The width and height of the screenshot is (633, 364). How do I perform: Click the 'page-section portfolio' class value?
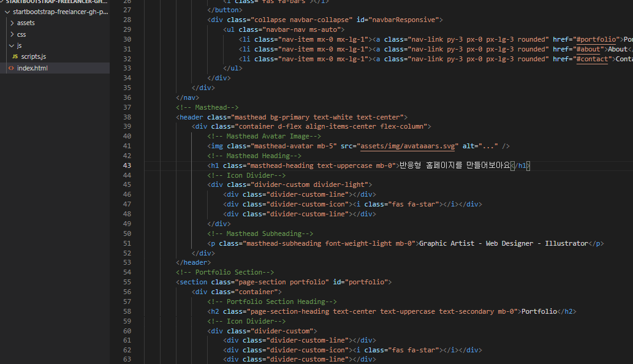coord(282,282)
